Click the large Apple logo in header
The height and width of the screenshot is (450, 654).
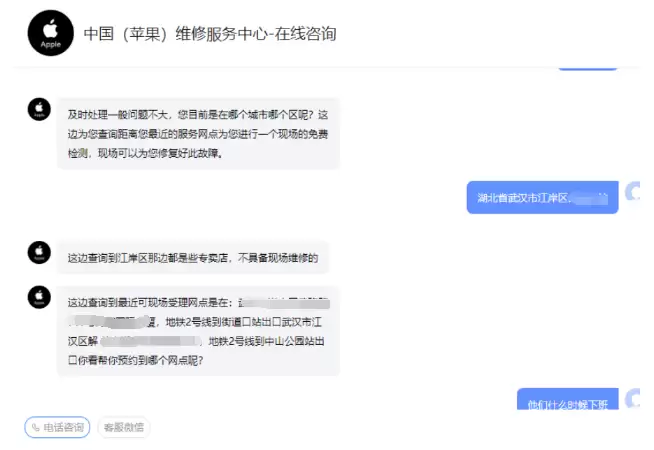click(50, 33)
